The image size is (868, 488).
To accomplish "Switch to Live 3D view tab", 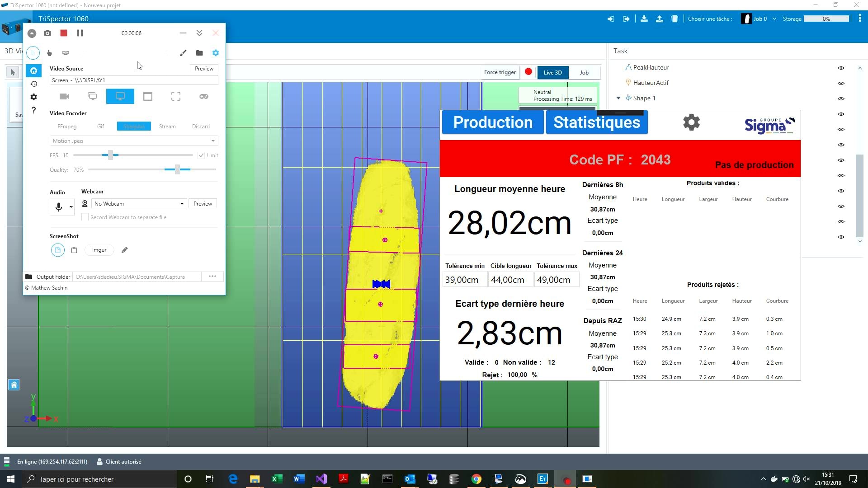I will 552,72.
